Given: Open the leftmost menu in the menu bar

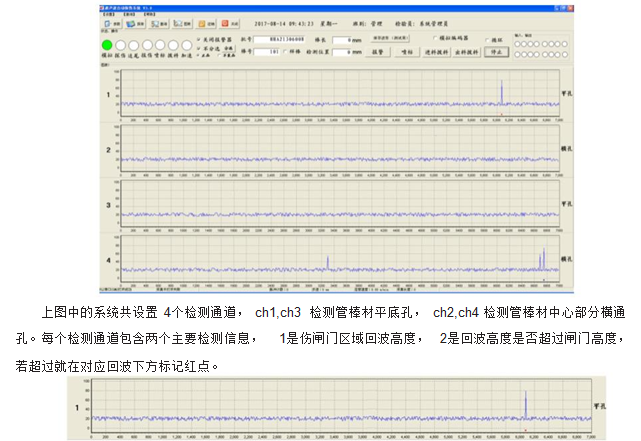Looking at the screenshot, I should 107,12.
